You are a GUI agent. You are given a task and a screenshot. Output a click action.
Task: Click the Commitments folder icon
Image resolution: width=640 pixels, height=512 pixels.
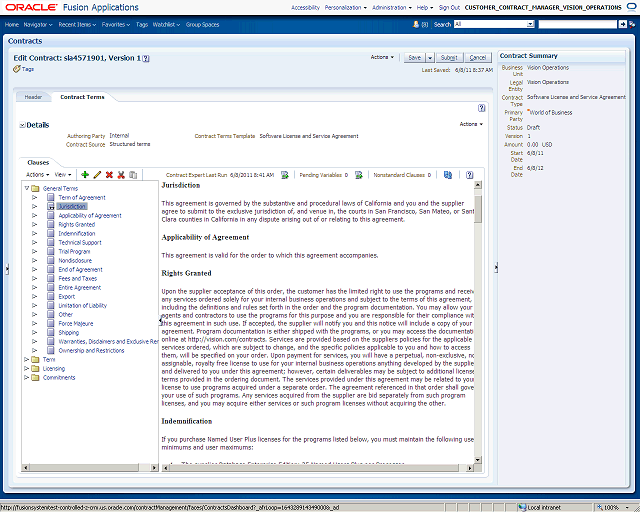[36, 377]
